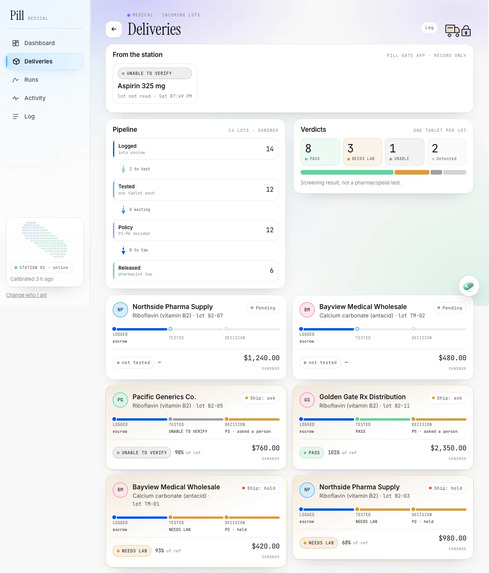
Task: Click NP avatar on lot B2-07 card
Action: pyautogui.click(x=120, y=310)
